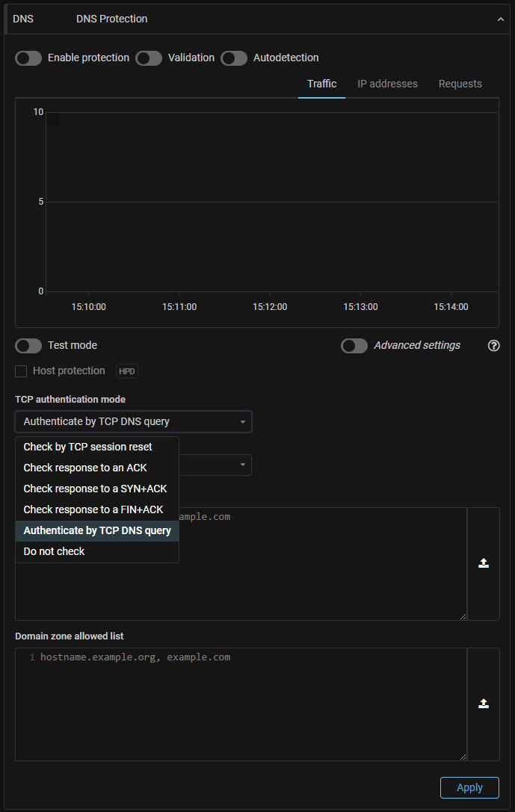Select Check by TCP session reset option
Screen dimensions: 515x812
87,447
